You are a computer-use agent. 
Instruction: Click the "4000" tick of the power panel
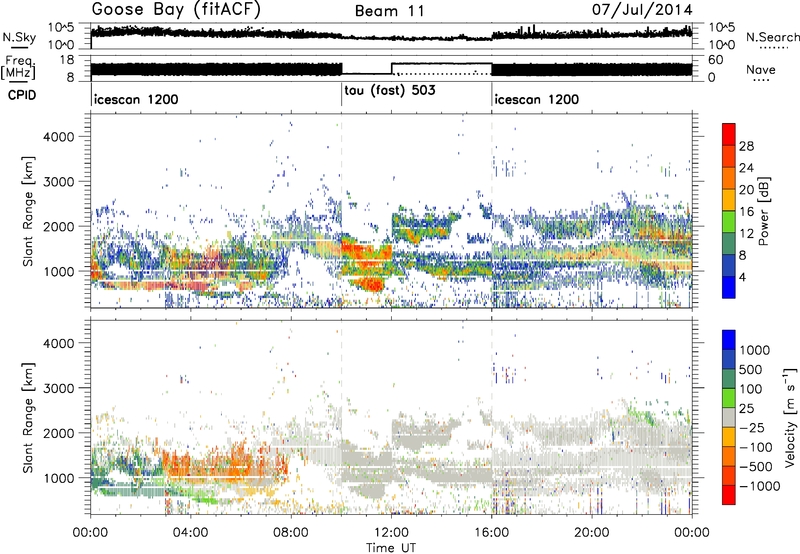(x=58, y=137)
